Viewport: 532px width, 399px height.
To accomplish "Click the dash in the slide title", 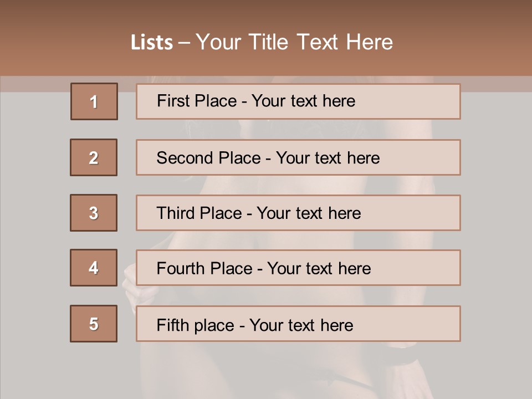I will coord(185,43).
